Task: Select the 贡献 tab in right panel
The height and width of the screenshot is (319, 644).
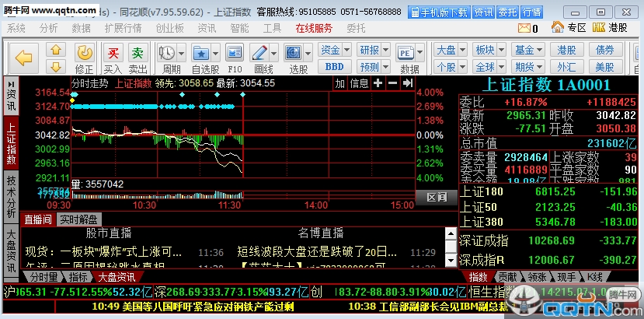Action: [x=507, y=277]
